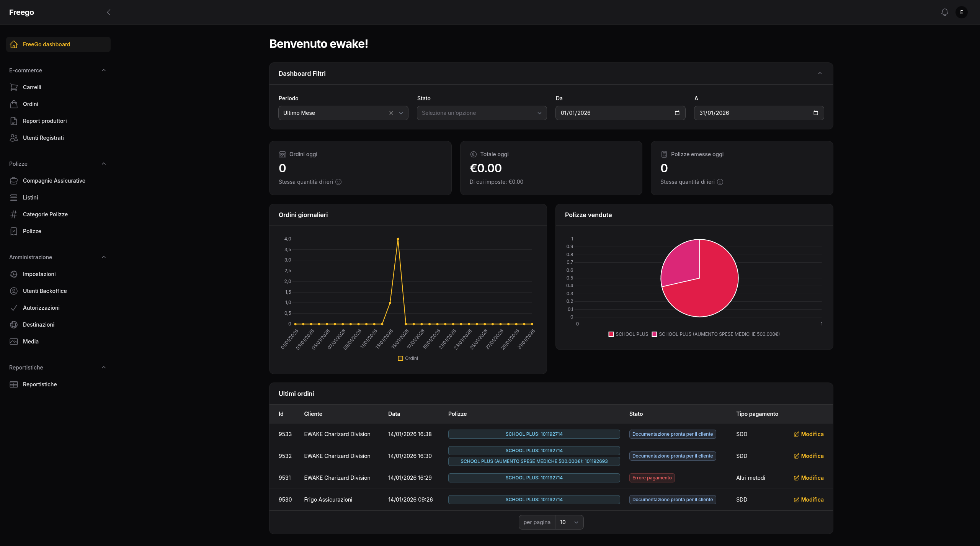Screen dimensions: 980x546
Task: Click pencil icon for order 9533
Action: (x=796, y=434)
